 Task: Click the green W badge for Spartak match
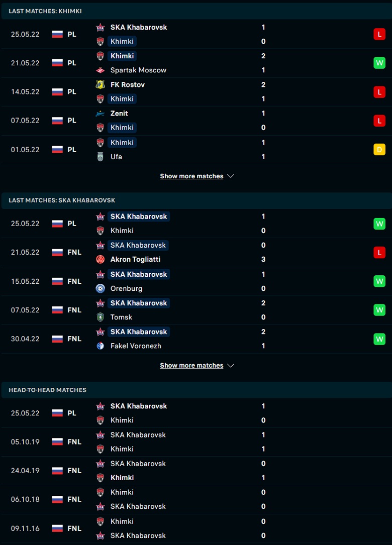coord(379,63)
